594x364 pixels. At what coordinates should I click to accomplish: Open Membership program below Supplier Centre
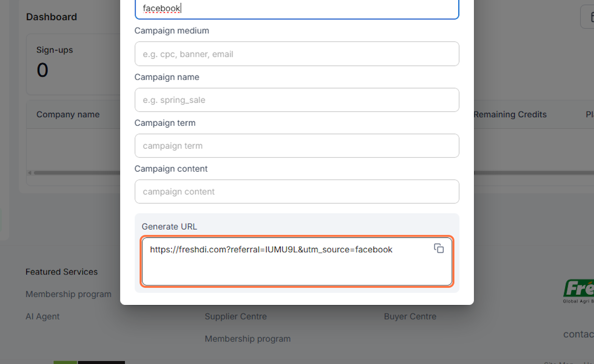point(247,339)
